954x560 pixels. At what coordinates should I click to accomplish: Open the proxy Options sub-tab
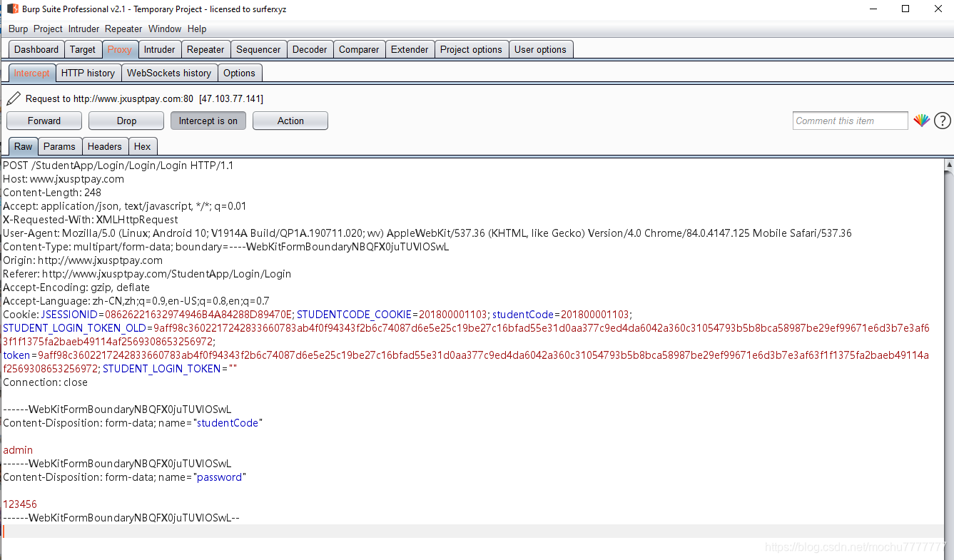[x=239, y=73]
